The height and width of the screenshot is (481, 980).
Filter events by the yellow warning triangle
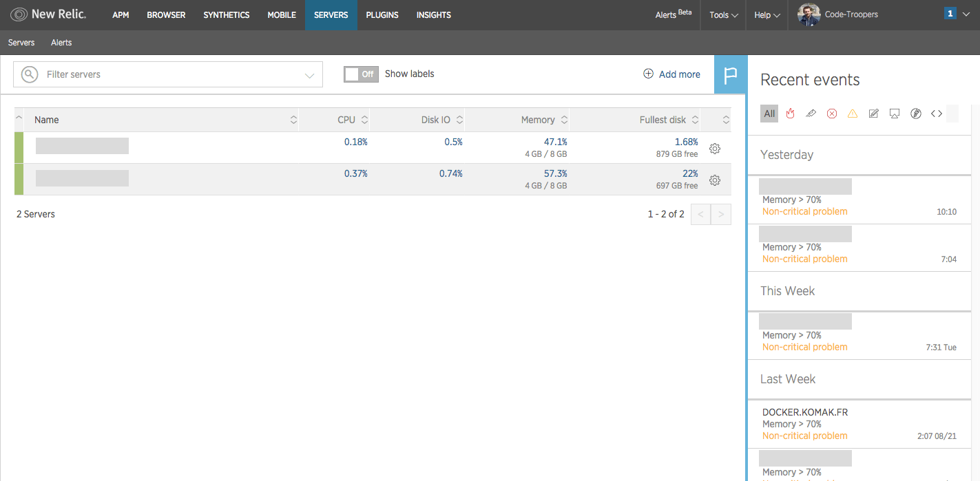coord(853,114)
